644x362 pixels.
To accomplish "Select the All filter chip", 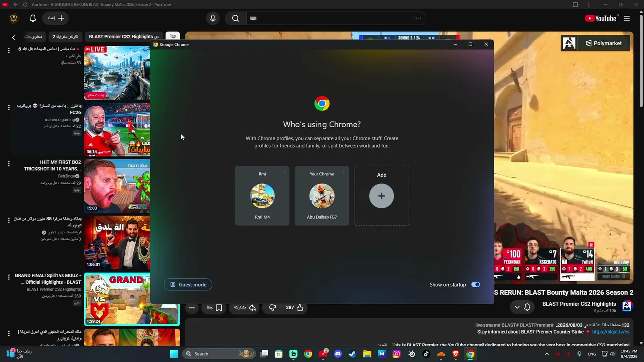I will 173,37.
